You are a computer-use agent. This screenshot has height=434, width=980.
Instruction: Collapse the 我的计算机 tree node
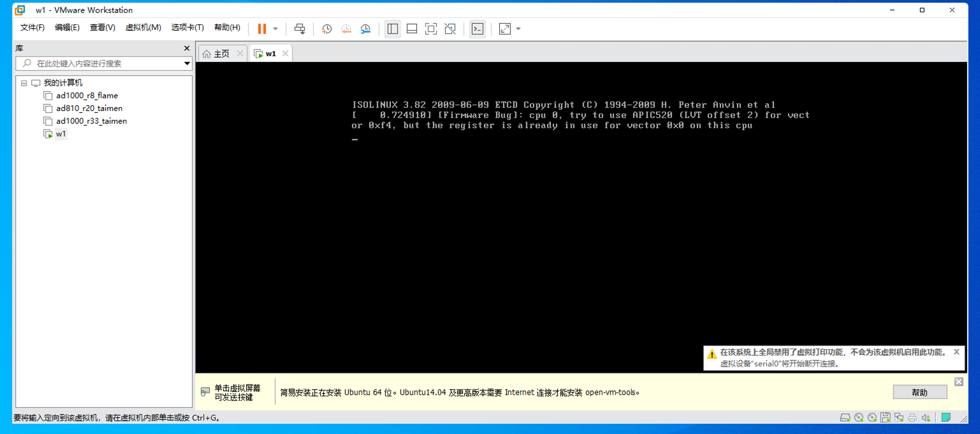(x=24, y=83)
